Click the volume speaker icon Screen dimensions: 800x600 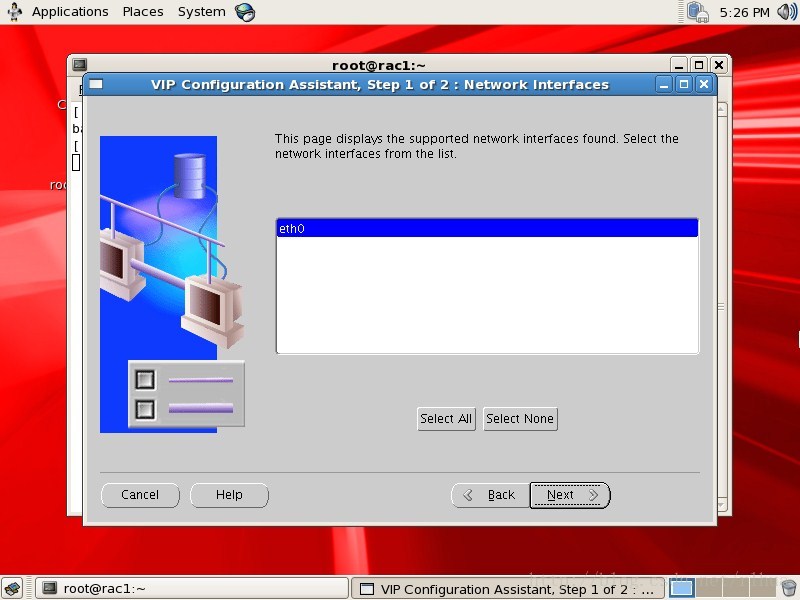(x=787, y=12)
